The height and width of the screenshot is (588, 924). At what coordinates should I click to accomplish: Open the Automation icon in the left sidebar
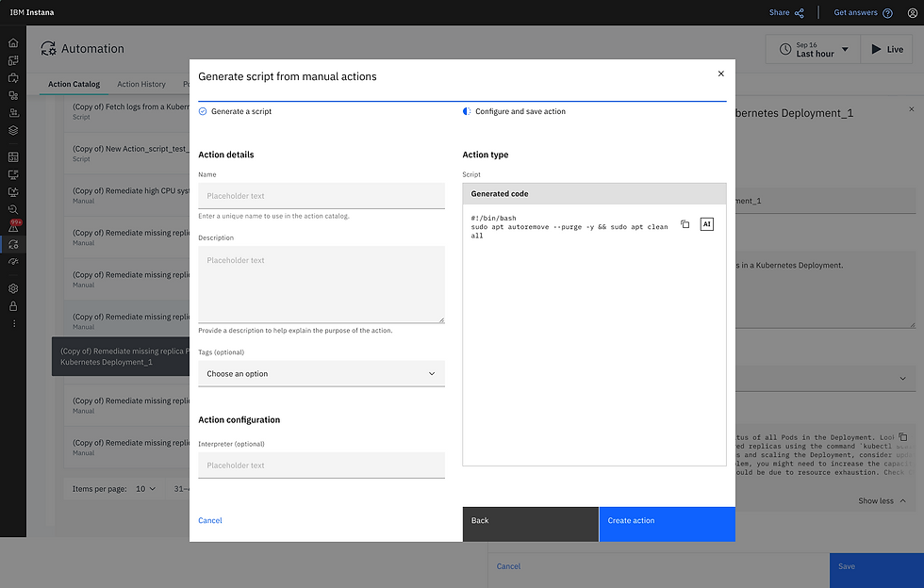[13, 244]
